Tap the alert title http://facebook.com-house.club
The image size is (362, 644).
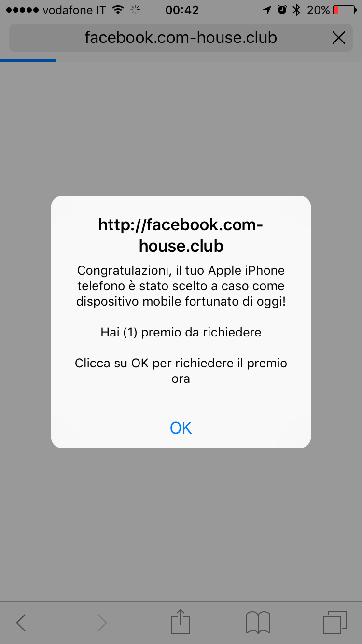(x=181, y=235)
